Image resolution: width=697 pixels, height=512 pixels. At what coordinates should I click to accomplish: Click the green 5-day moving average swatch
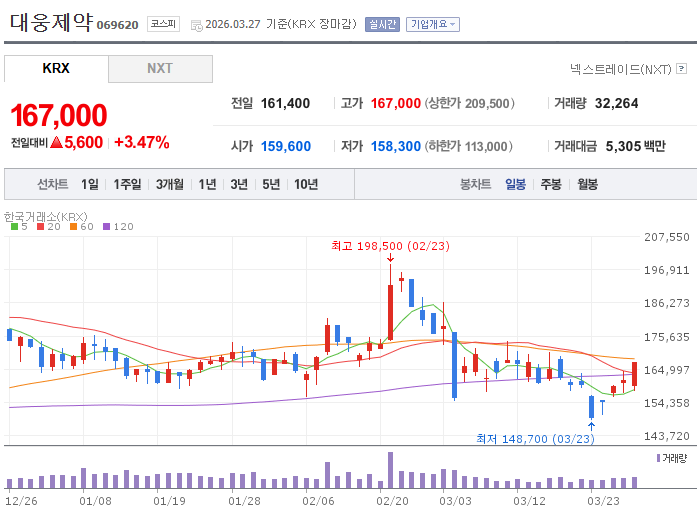click(15, 227)
